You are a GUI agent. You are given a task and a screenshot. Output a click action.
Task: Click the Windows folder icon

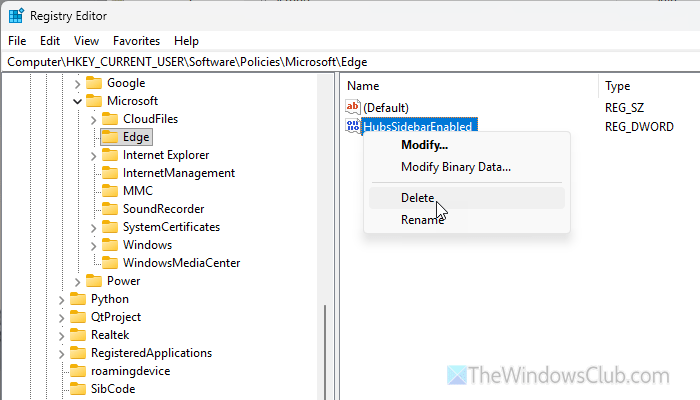pyautogui.click(x=110, y=245)
